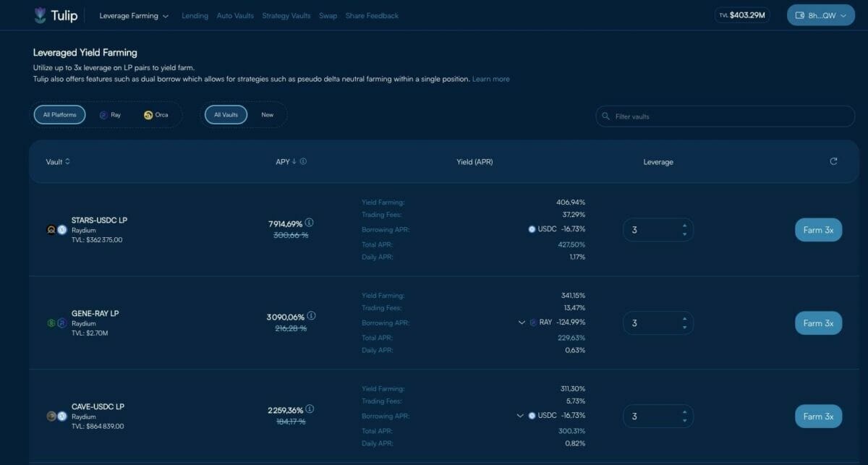Filter vaults by Orca platform
The height and width of the screenshot is (465, 868).
pos(156,115)
